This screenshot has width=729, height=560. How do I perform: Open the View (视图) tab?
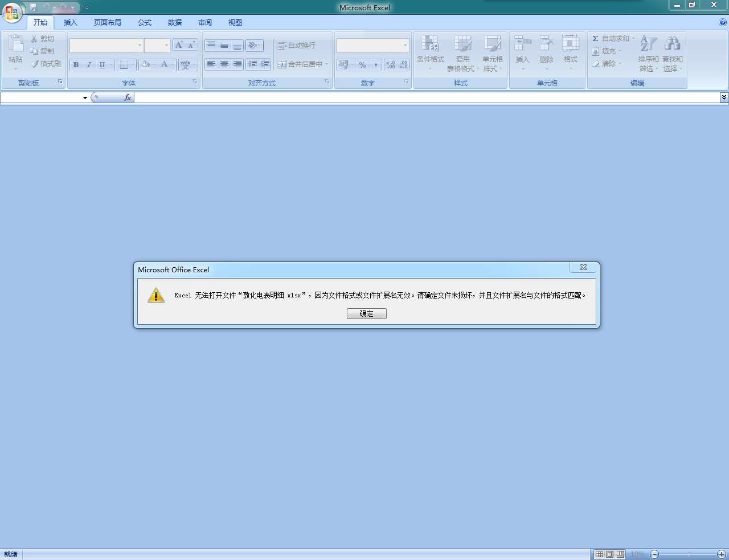(x=235, y=23)
